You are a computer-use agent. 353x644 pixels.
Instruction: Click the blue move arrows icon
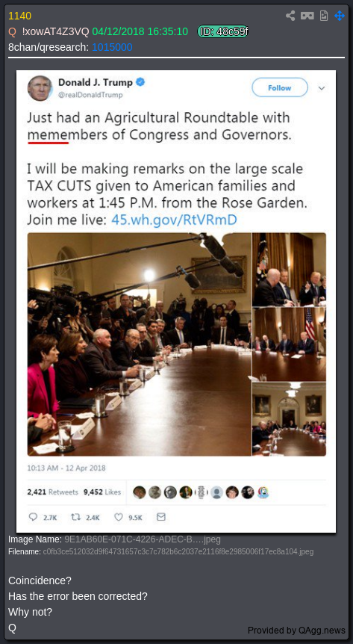point(340,16)
